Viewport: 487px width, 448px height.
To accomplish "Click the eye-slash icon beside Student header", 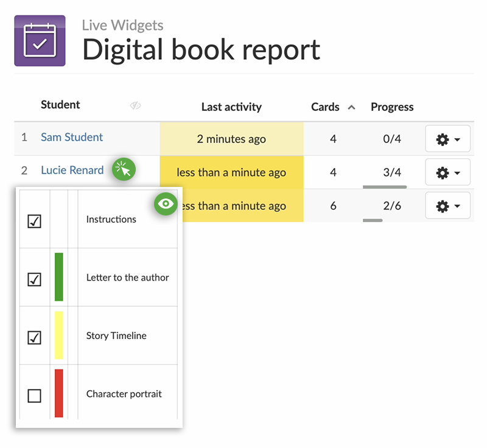I will 135,105.
